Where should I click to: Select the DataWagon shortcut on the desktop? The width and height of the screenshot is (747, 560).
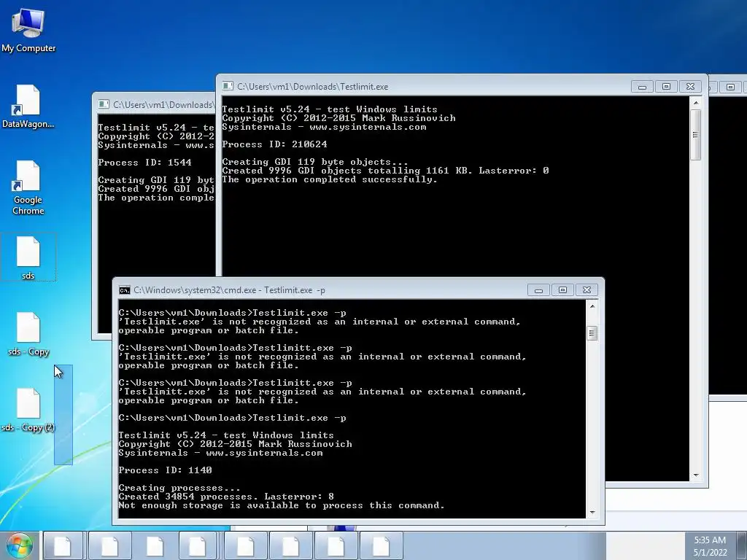click(28, 106)
